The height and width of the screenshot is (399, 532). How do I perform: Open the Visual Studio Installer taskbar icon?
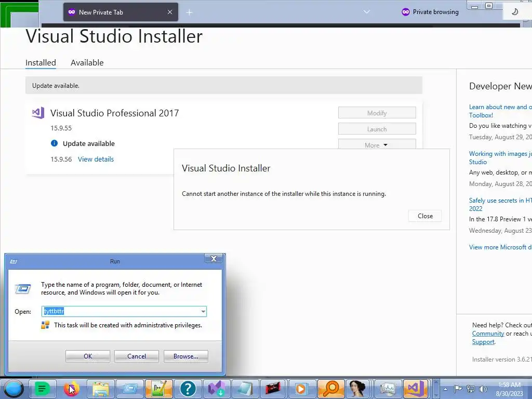tap(217, 389)
